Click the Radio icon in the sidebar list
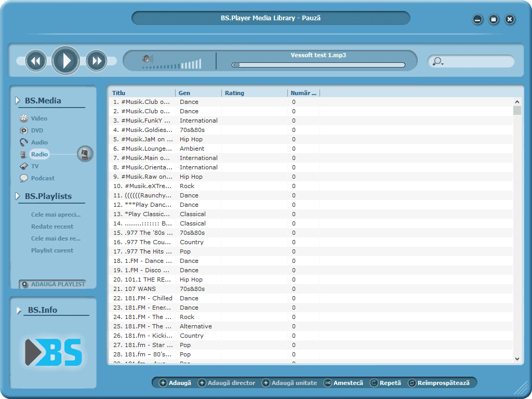The image size is (532, 399). point(23,154)
